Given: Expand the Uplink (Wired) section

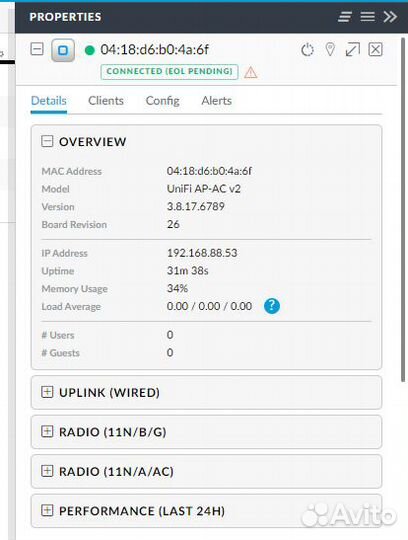Looking at the screenshot, I should 47,392.
